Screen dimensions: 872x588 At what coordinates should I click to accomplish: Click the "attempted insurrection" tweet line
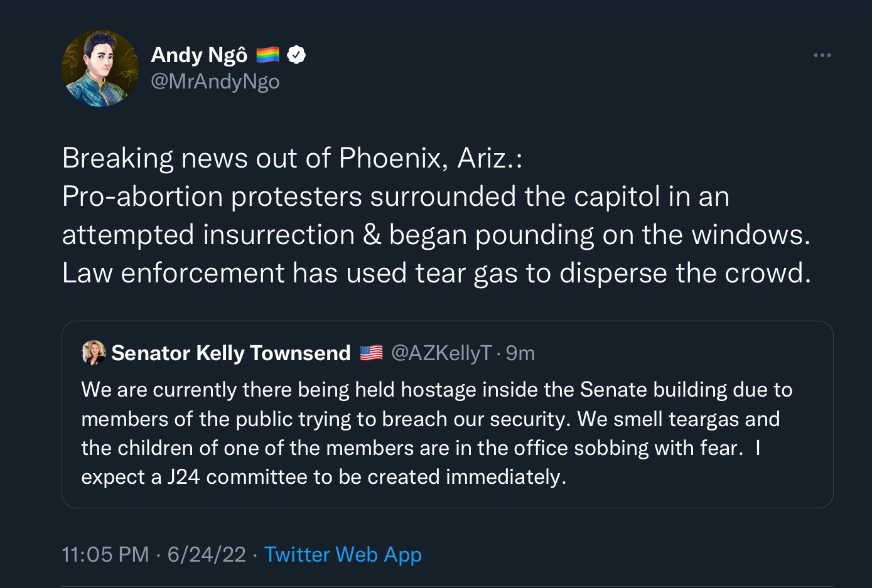click(436, 235)
